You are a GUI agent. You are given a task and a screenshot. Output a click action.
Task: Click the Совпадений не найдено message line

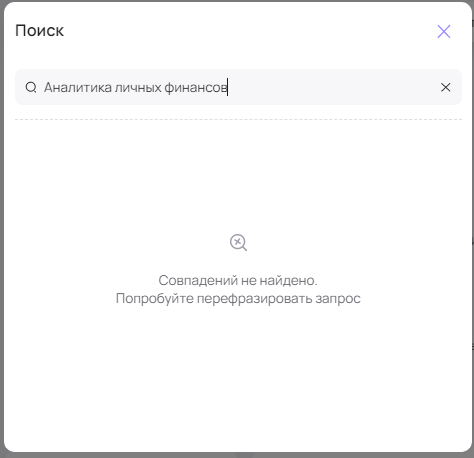coord(238,280)
